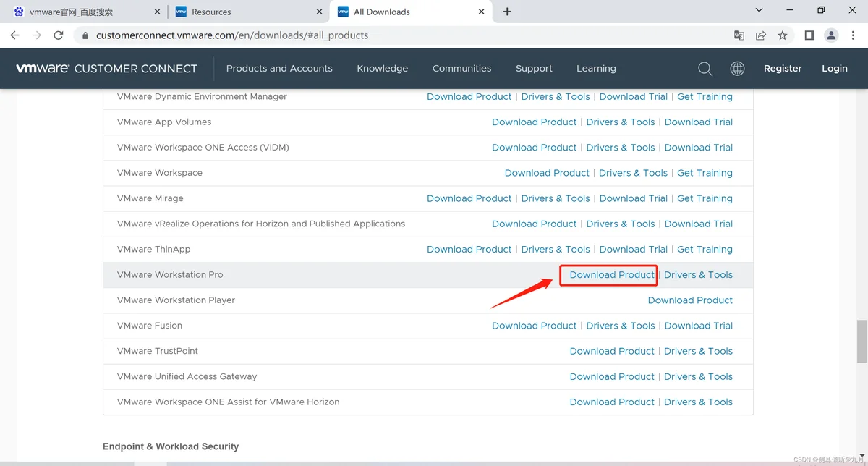The image size is (868, 466).
Task: Toggle the browser side panel icon
Action: point(809,35)
